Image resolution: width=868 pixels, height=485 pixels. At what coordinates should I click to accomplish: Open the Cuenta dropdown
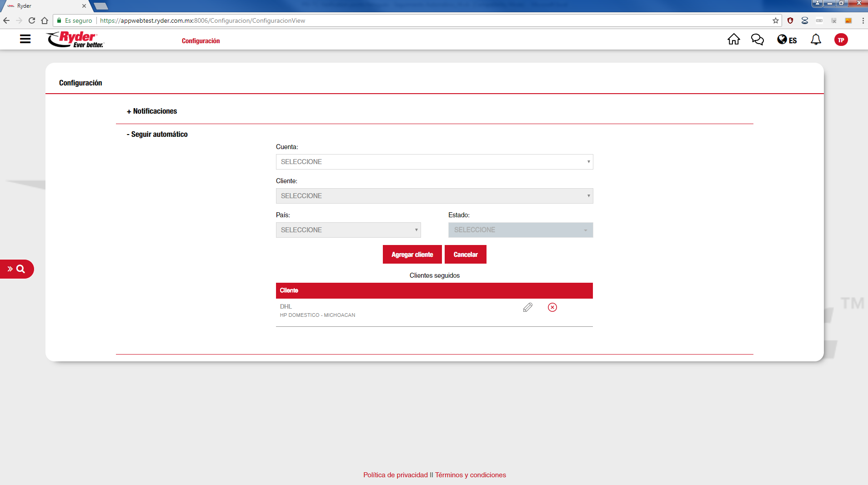(434, 162)
